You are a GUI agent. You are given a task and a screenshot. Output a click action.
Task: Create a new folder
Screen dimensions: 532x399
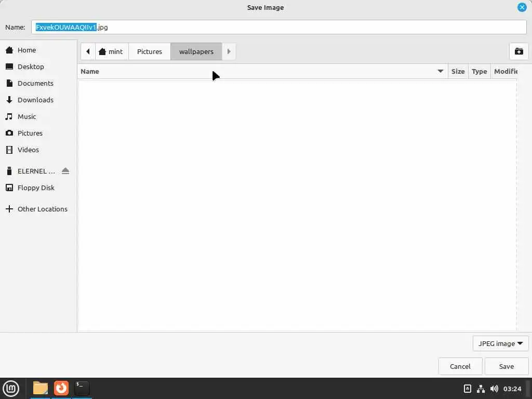click(519, 51)
